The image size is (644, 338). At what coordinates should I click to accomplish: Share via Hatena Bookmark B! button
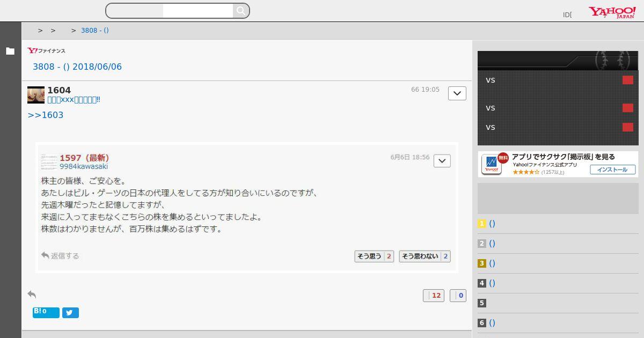point(46,312)
